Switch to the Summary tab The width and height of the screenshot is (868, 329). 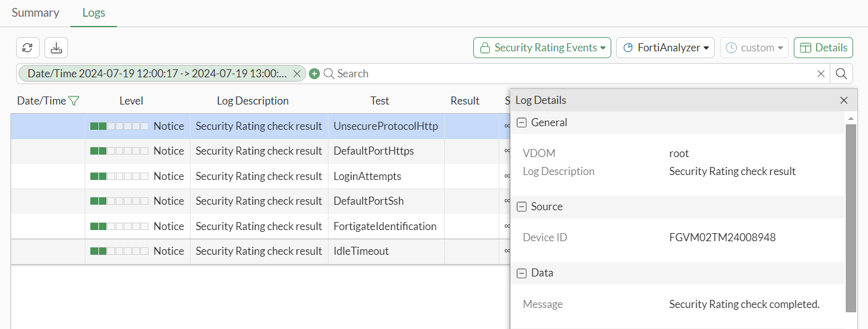coord(35,13)
